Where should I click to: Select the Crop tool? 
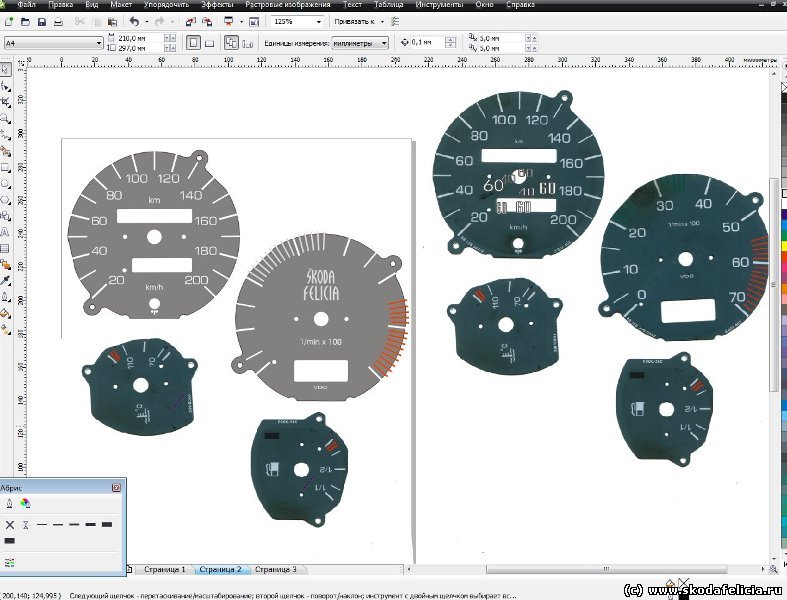[x=5, y=102]
